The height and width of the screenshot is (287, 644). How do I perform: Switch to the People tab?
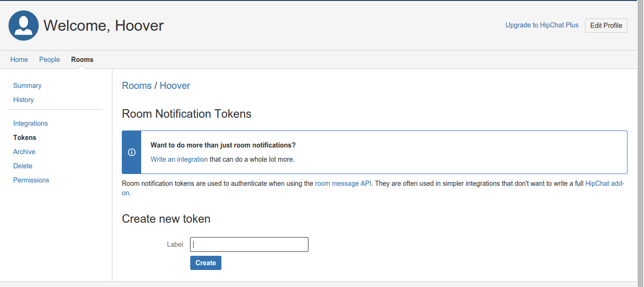coord(50,60)
